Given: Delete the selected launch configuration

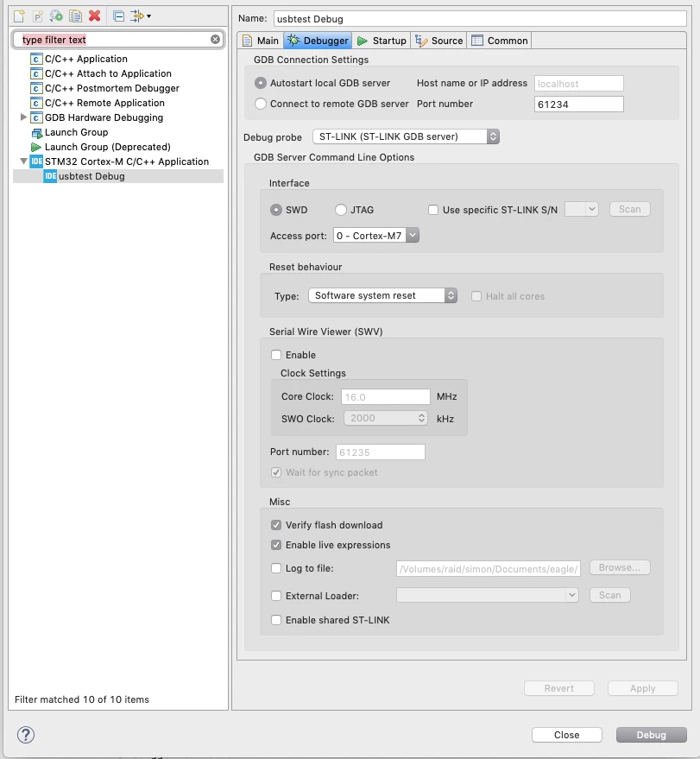Looking at the screenshot, I should (x=95, y=16).
